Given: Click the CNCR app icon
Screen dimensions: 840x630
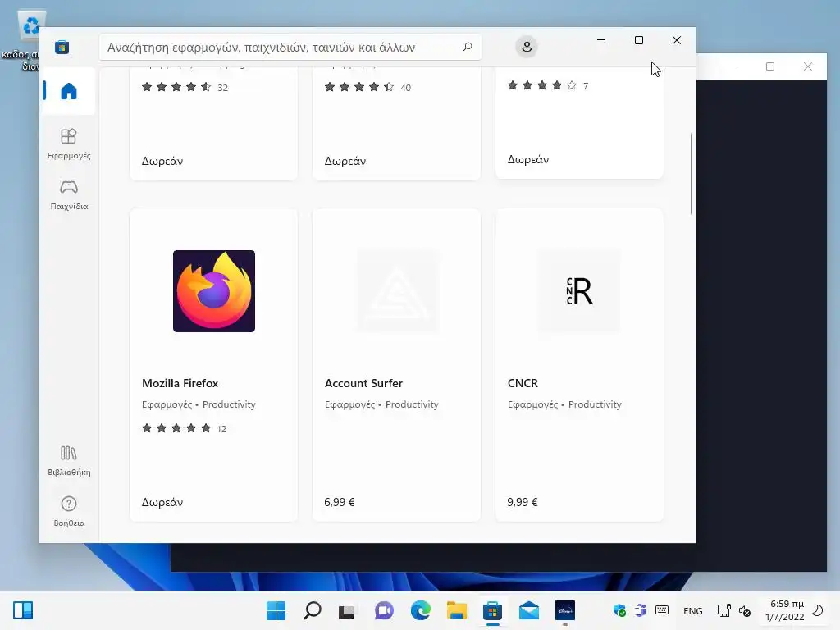Looking at the screenshot, I should point(580,291).
